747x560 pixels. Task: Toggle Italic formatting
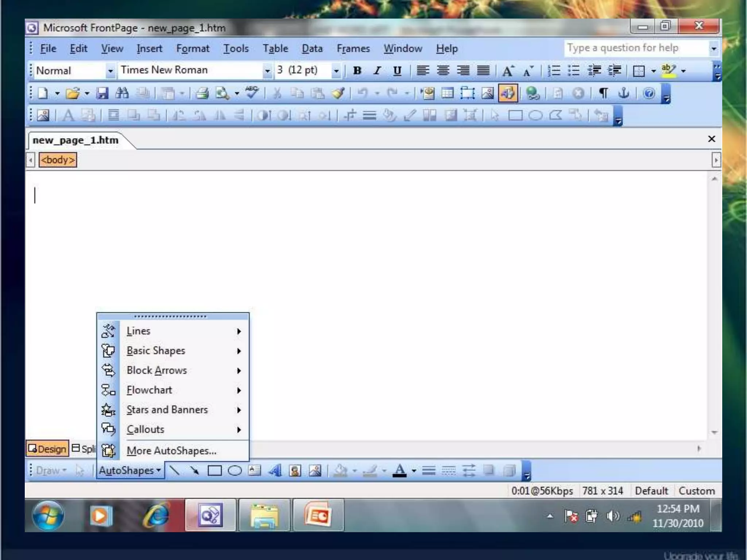[377, 70]
